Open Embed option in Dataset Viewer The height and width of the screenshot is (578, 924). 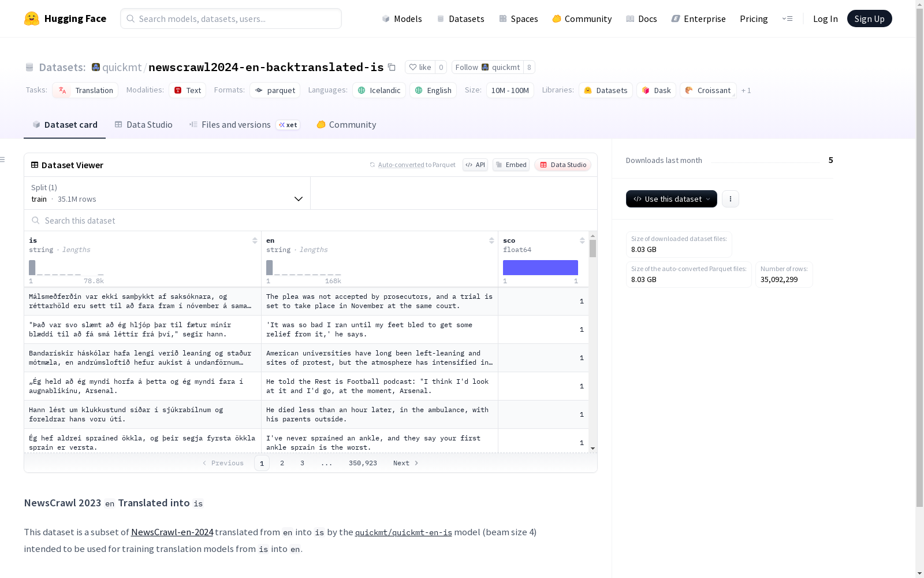(x=511, y=165)
